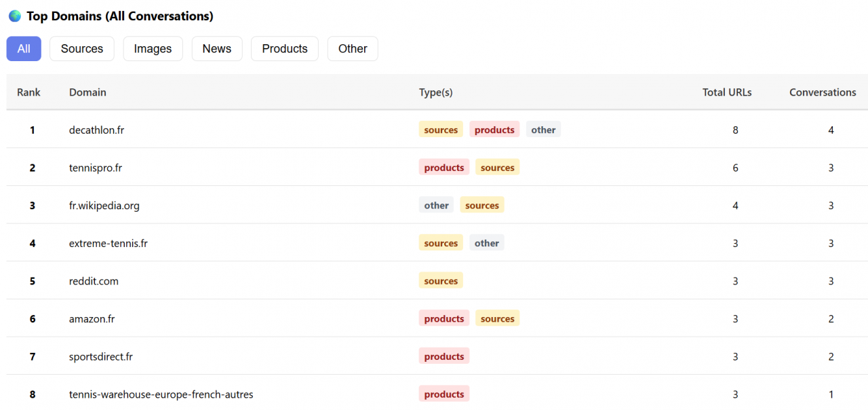Switch to the Images filter tab
The width and height of the screenshot is (868, 410).
(x=153, y=49)
